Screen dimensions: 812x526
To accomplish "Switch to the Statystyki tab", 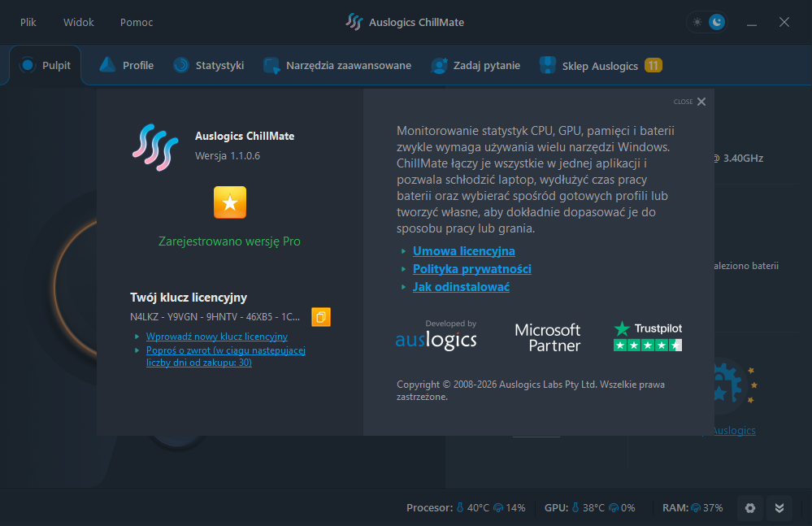I will coord(208,65).
